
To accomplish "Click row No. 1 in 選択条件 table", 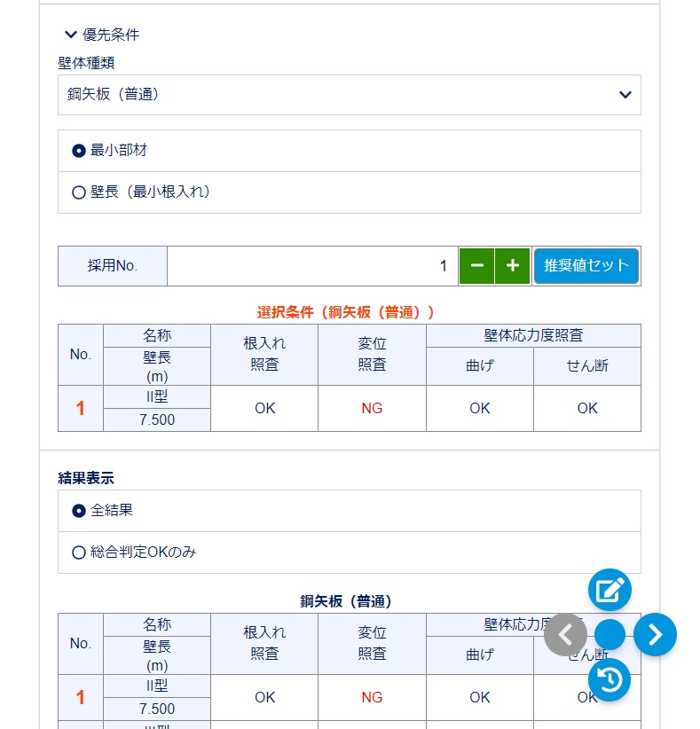I will [81, 409].
